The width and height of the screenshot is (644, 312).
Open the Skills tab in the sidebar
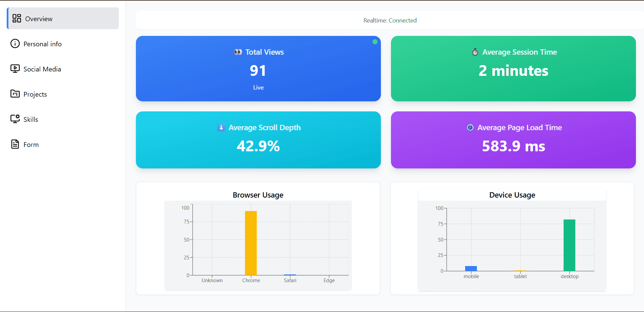click(x=31, y=119)
